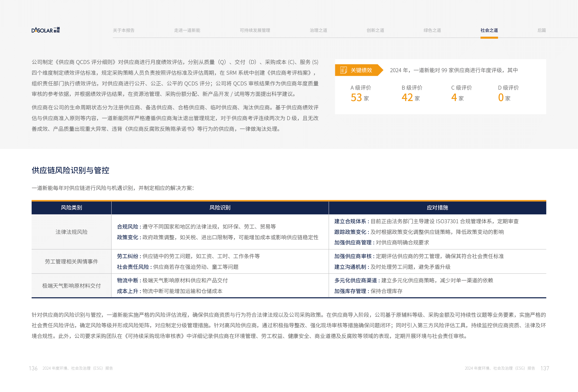578x392 pixels.
Task: Click the 关键绩效 orange banner
Action: [361, 70]
